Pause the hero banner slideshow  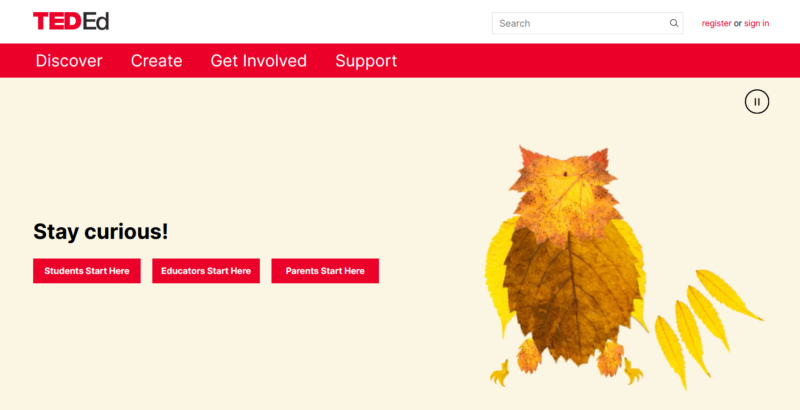pos(757,101)
